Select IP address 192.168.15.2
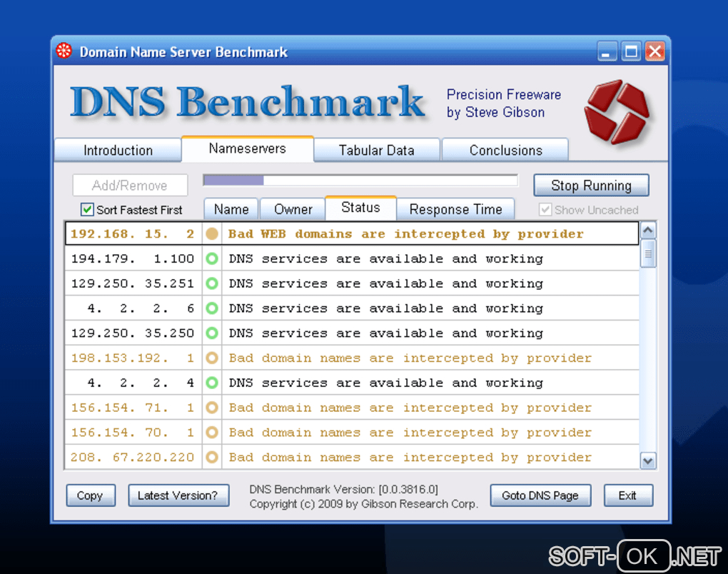The image size is (728, 574). pyautogui.click(x=132, y=233)
